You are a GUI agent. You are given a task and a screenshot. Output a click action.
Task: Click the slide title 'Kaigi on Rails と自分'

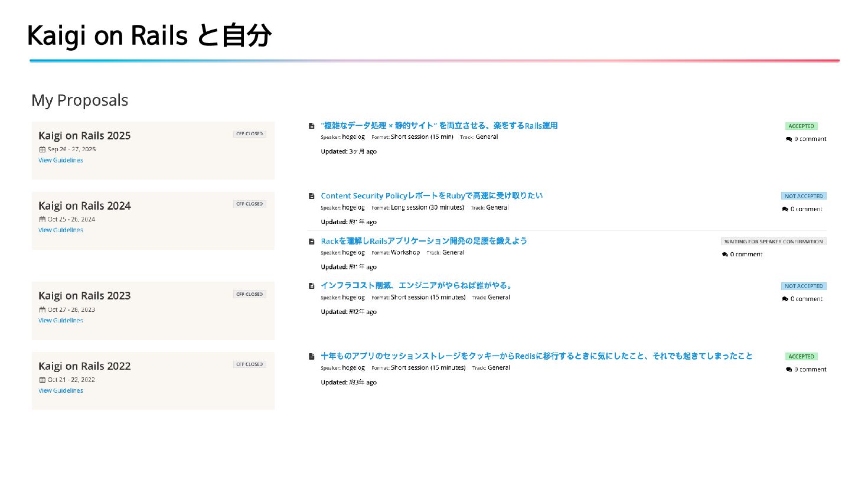pos(149,35)
